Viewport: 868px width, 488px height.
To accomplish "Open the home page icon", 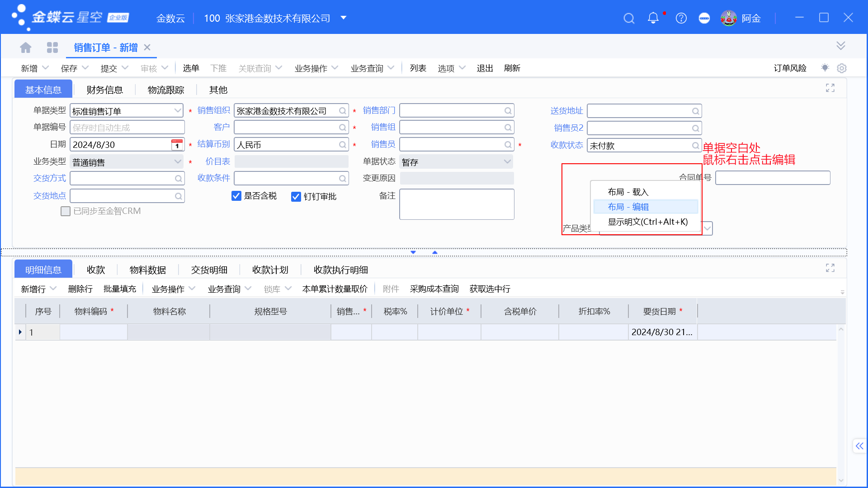I will [26, 47].
